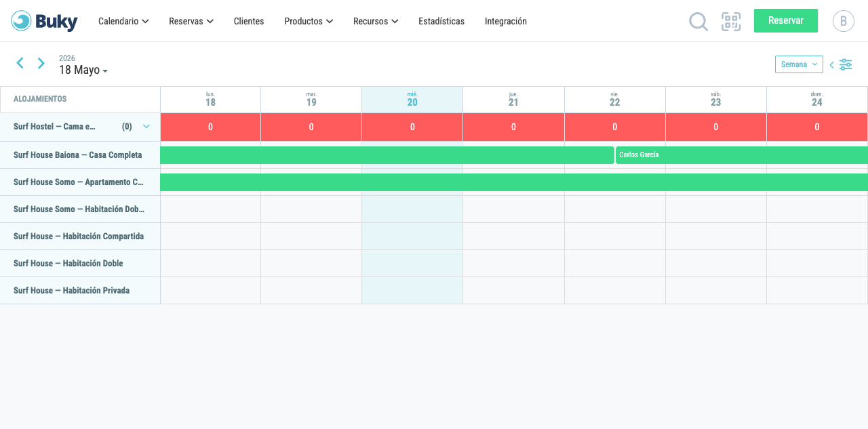Select Surf House Somo — Apartamento row

(x=80, y=182)
